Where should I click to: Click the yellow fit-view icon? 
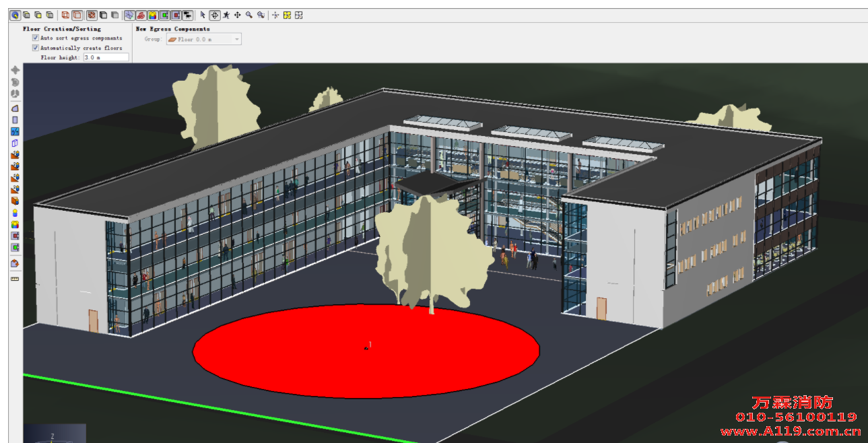287,15
